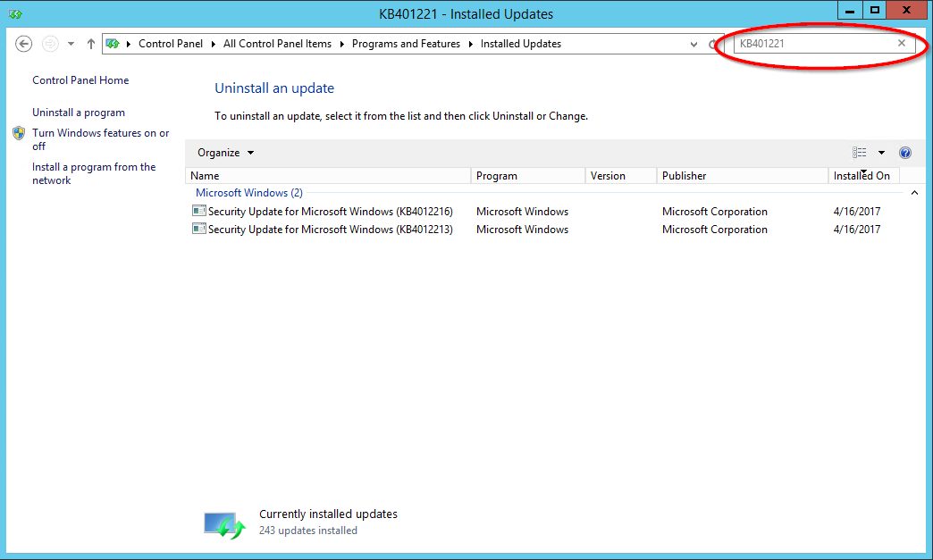933x560 pixels.
Task: Open the More options view dropdown arrow
Action: pos(881,153)
